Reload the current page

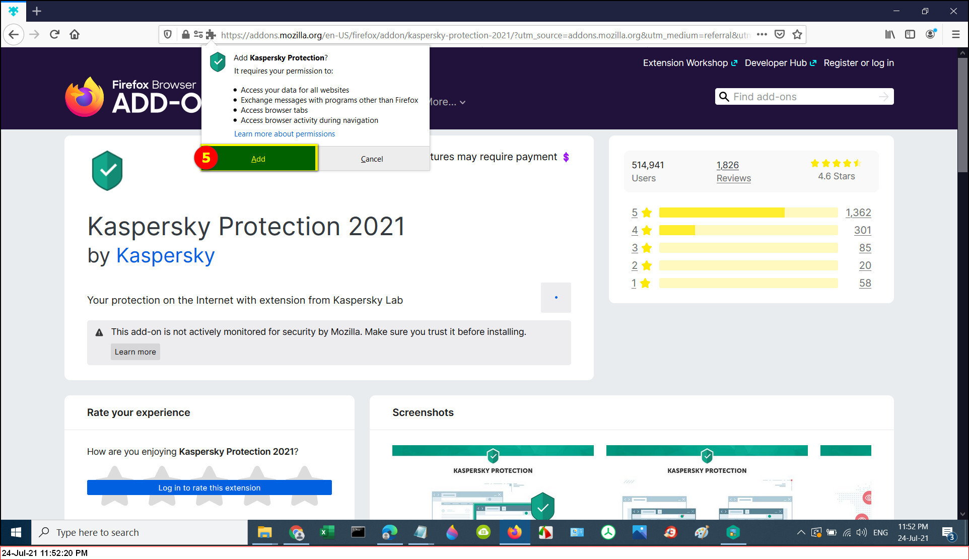click(x=54, y=34)
